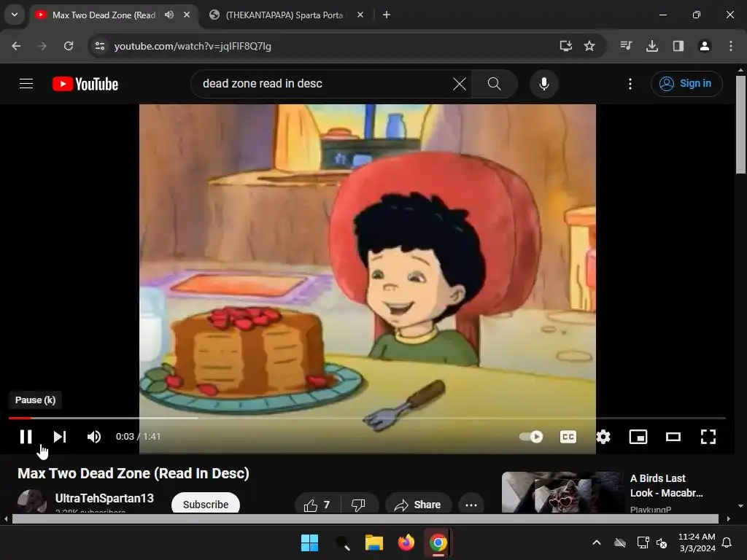Screen dimensions: 747x560
Task: Open File Explorer from taskbar
Action: [374, 542]
